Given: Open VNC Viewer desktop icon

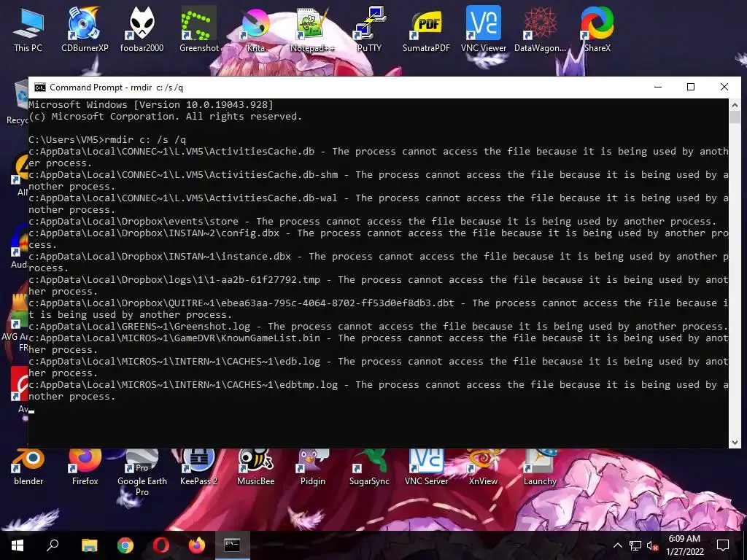Looking at the screenshot, I should click(x=483, y=29).
